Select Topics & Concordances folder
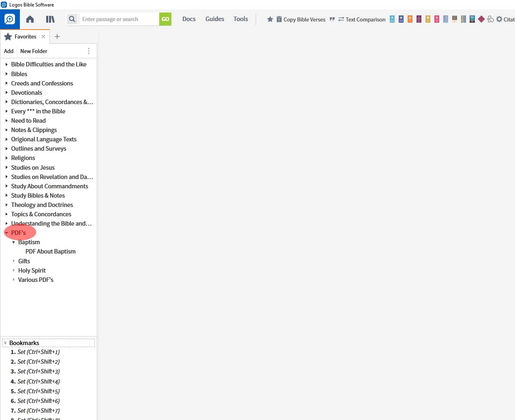The width and height of the screenshot is (515, 420). [41, 214]
